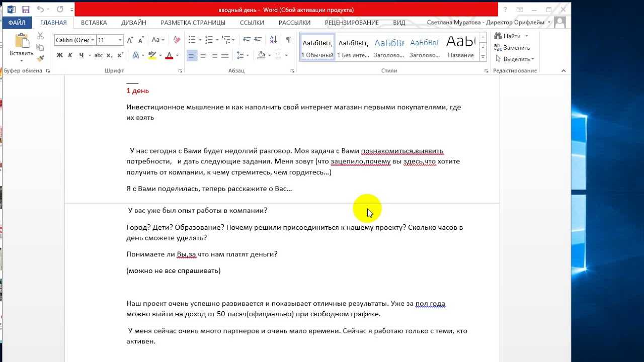Toggle strikethrough abc formatting
The height and width of the screenshot is (362, 644).
(x=99, y=55)
